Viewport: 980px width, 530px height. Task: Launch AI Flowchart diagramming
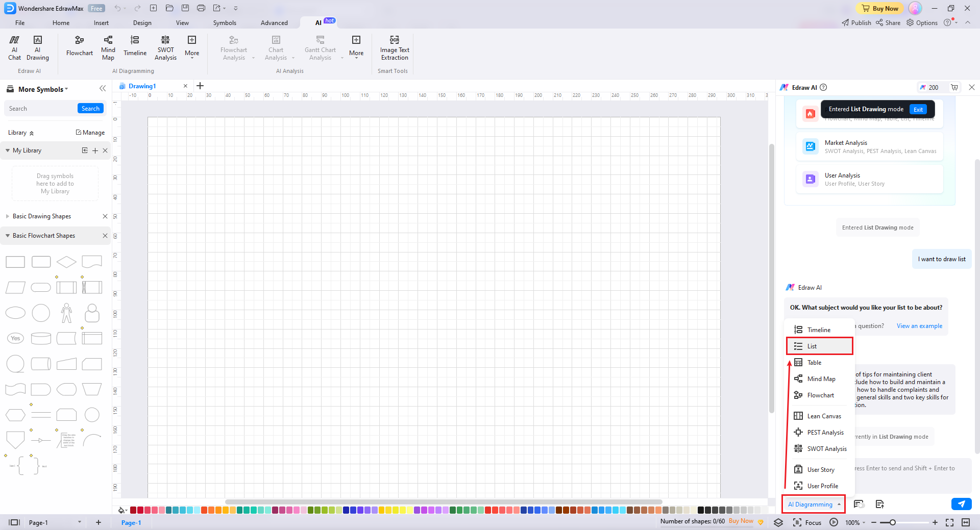80,46
